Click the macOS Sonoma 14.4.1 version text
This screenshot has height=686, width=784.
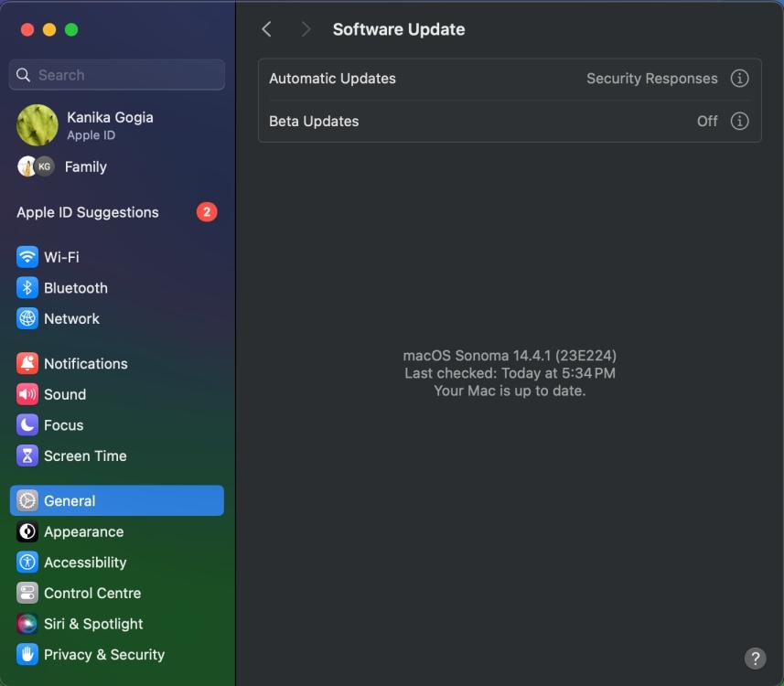[x=510, y=356]
